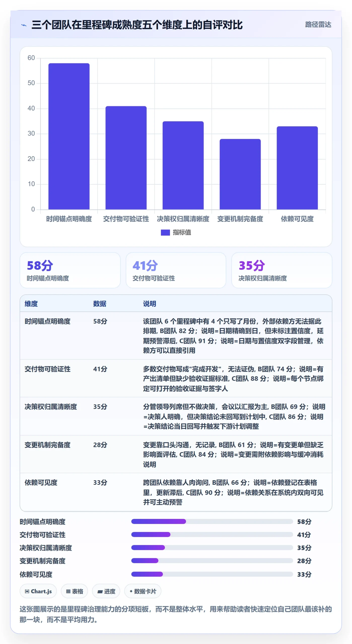Open the 35分 决策权归属清晰度 data card

point(281,270)
